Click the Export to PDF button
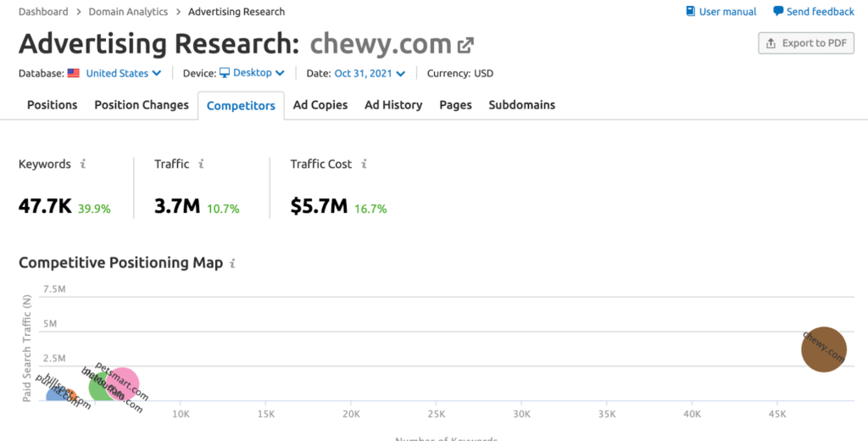Image resolution: width=868 pixels, height=441 pixels. click(806, 43)
